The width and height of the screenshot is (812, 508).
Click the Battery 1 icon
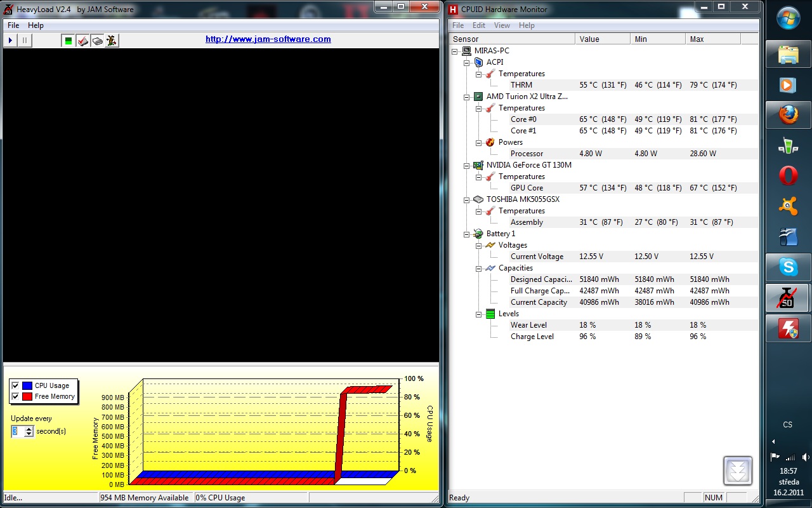pos(478,234)
